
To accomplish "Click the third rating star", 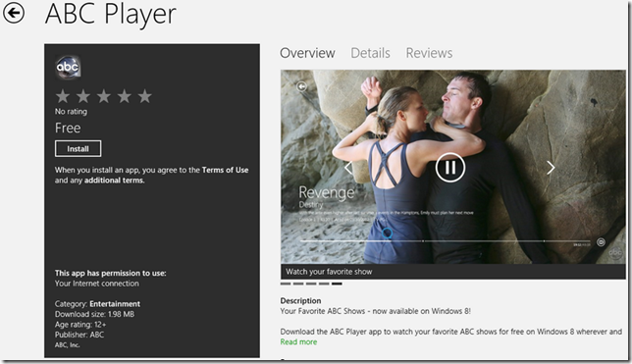I will tap(104, 96).
